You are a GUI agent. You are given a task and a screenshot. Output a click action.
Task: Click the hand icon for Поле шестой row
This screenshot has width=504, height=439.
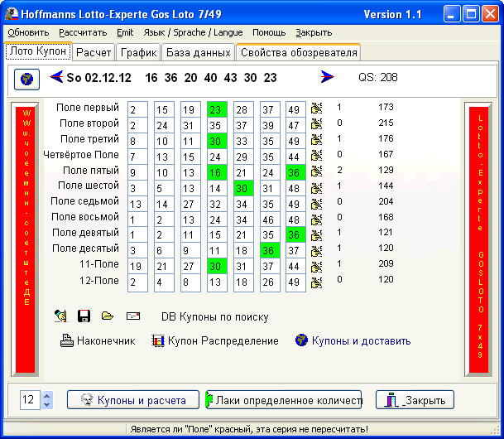pos(316,187)
